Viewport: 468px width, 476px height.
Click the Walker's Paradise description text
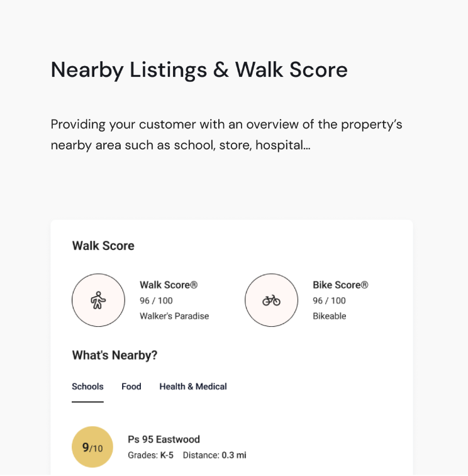click(x=174, y=316)
